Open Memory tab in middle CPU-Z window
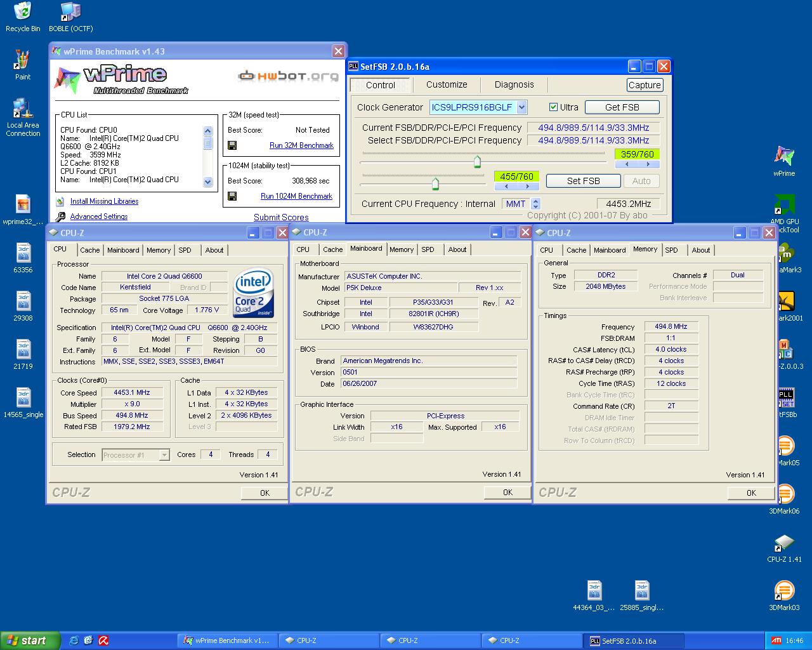 click(x=402, y=249)
